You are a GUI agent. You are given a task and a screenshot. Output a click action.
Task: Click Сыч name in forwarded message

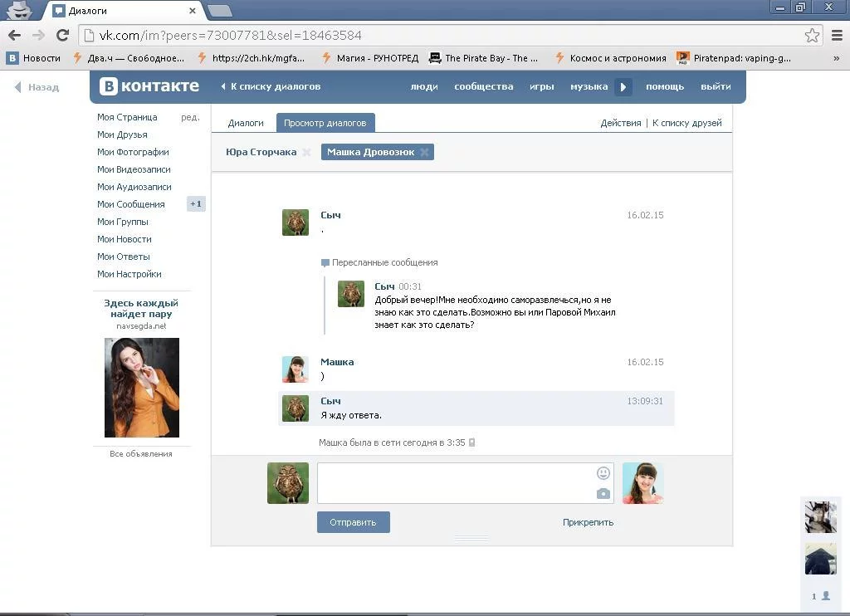pos(384,286)
